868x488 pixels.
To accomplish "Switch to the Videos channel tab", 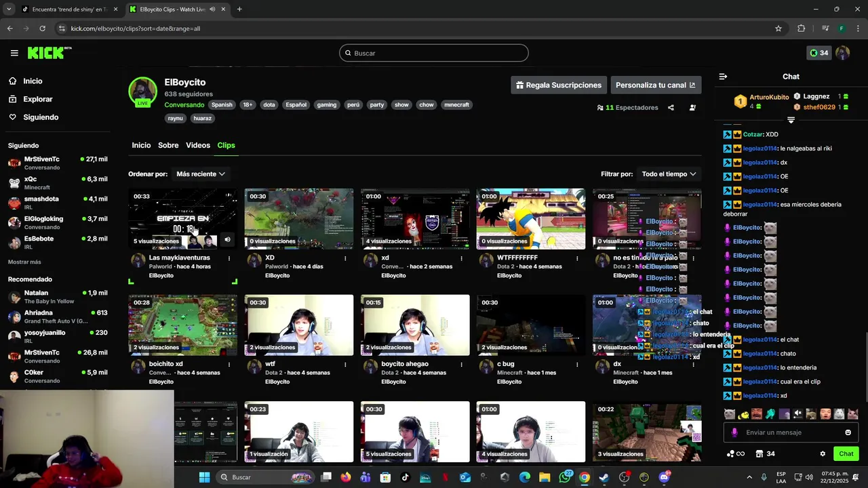I will click(x=198, y=145).
